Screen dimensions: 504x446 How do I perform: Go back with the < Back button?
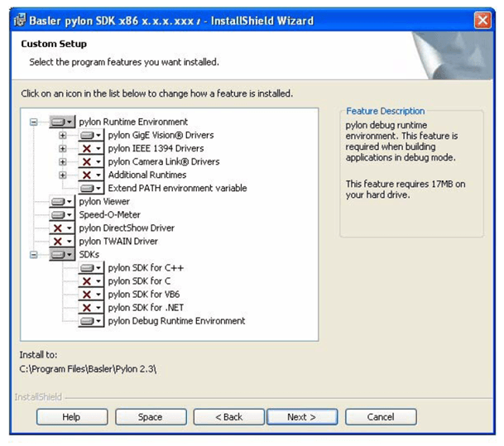point(229,417)
